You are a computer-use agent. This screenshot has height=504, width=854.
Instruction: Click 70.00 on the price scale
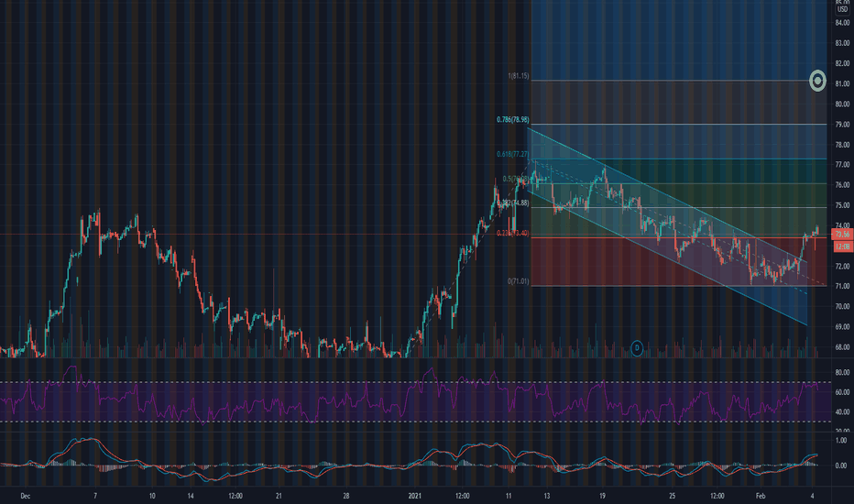point(842,307)
